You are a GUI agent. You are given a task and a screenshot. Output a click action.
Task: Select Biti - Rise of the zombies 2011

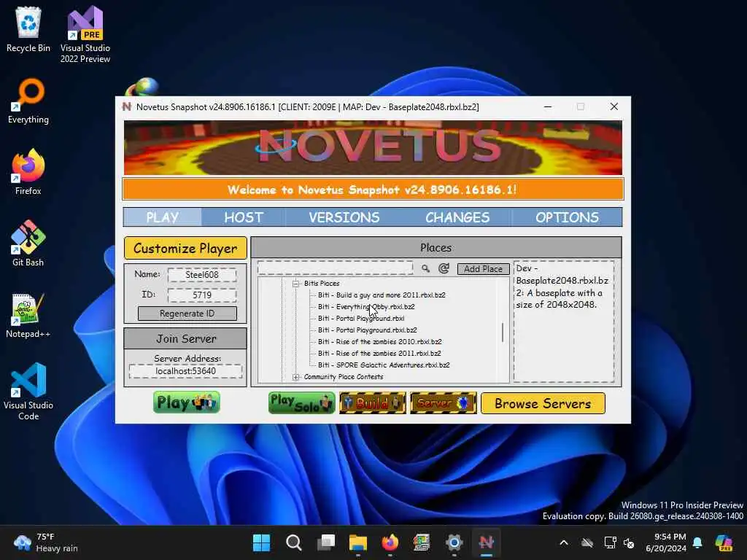pos(379,354)
